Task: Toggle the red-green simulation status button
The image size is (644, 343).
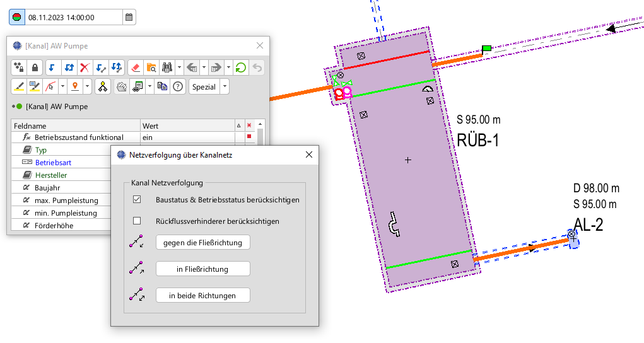Action: pyautogui.click(x=17, y=17)
